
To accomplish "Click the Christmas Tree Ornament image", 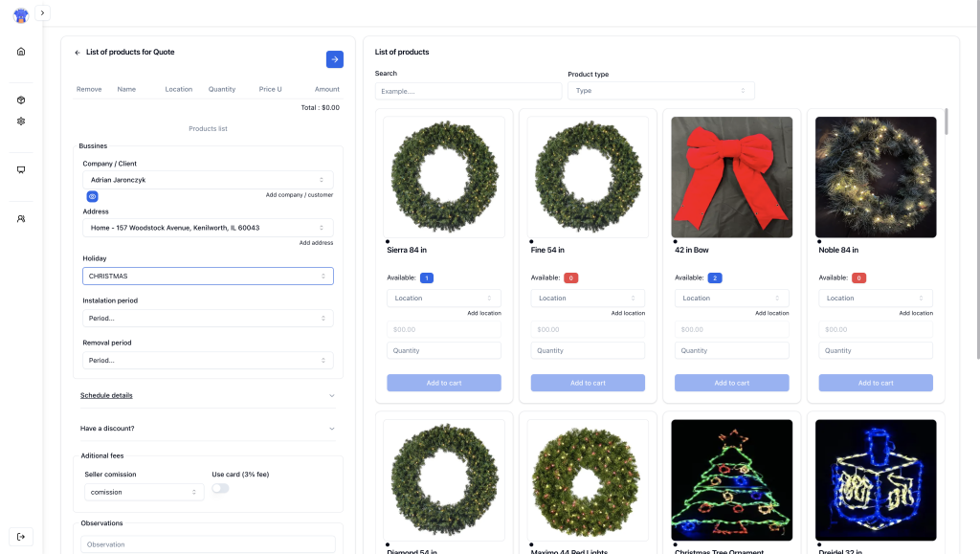I will pyautogui.click(x=732, y=479).
